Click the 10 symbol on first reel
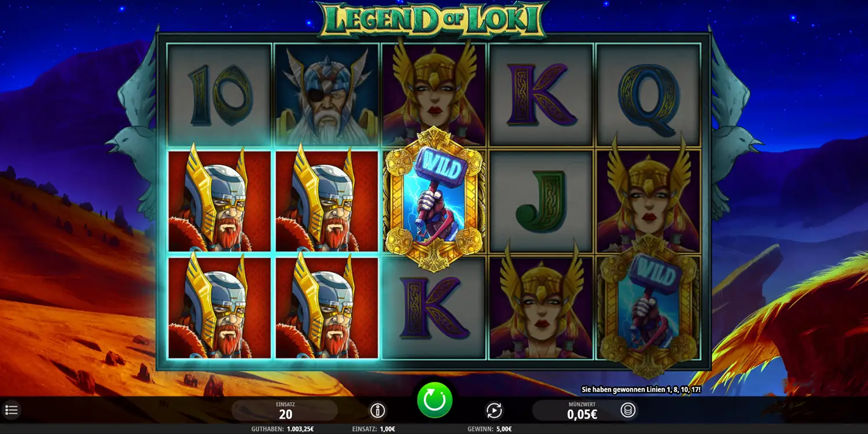The width and height of the screenshot is (868, 434). coord(219,95)
